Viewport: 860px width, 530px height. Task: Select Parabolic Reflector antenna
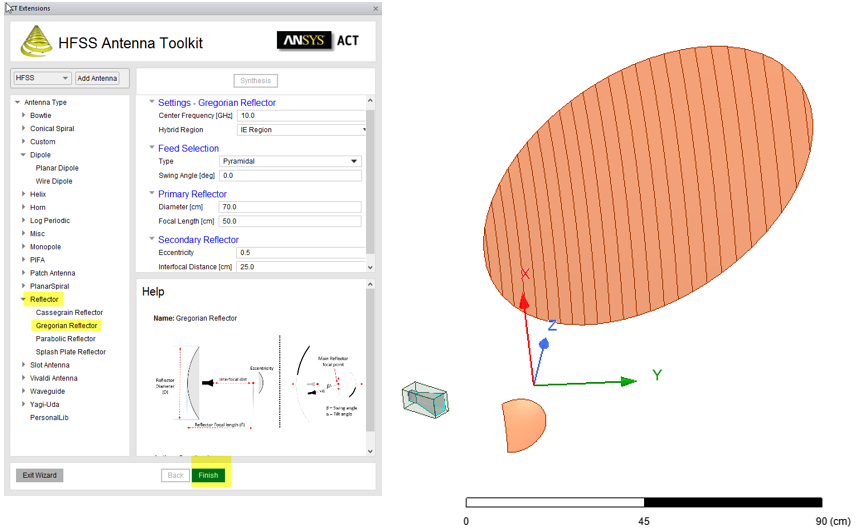65,339
